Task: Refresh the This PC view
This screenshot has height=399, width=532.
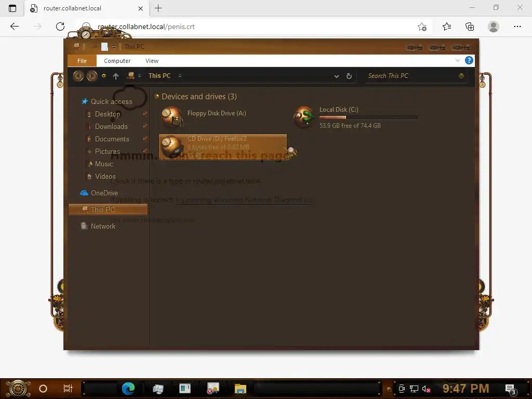Action: (349, 76)
